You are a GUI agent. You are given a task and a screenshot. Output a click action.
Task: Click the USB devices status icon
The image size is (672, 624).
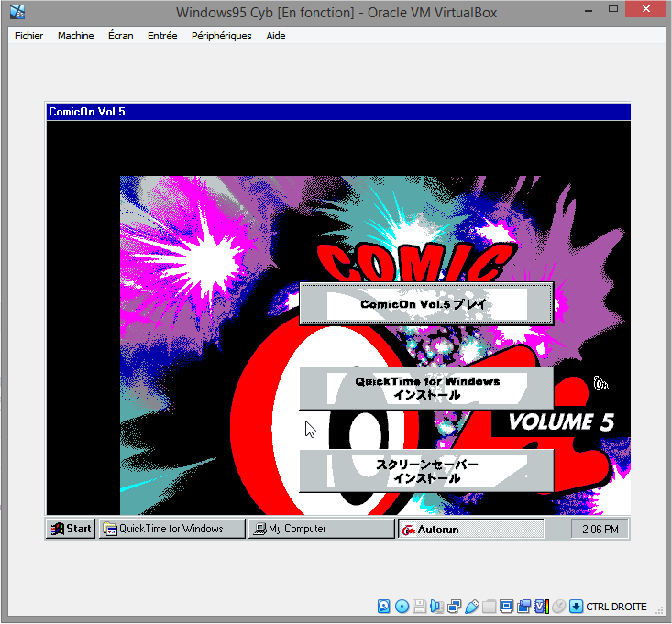[x=471, y=607]
